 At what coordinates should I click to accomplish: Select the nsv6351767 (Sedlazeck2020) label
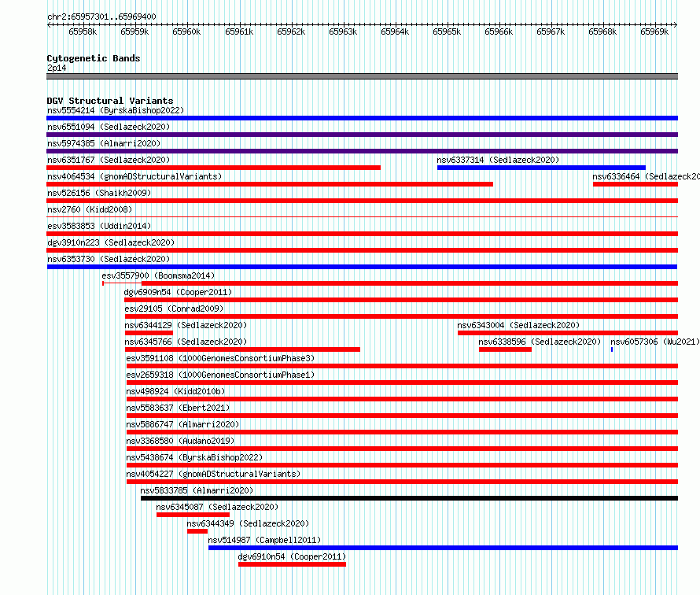point(109,160)
